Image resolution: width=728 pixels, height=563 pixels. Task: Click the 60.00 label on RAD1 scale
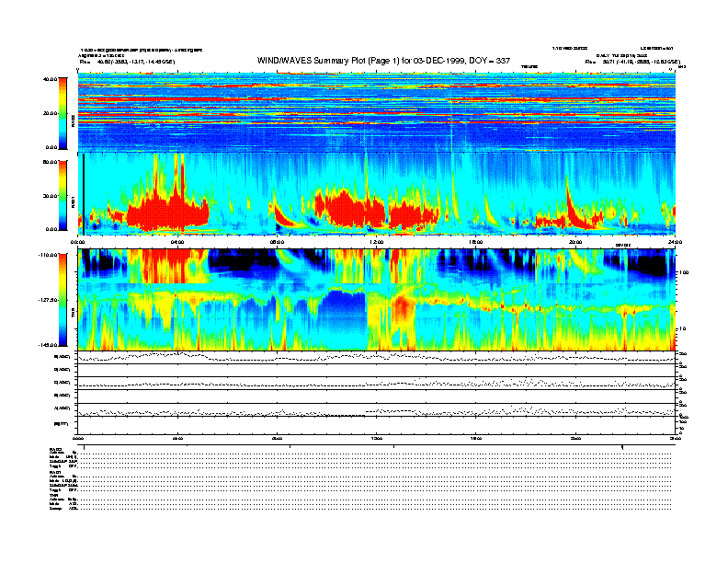[x=51, y=162]
